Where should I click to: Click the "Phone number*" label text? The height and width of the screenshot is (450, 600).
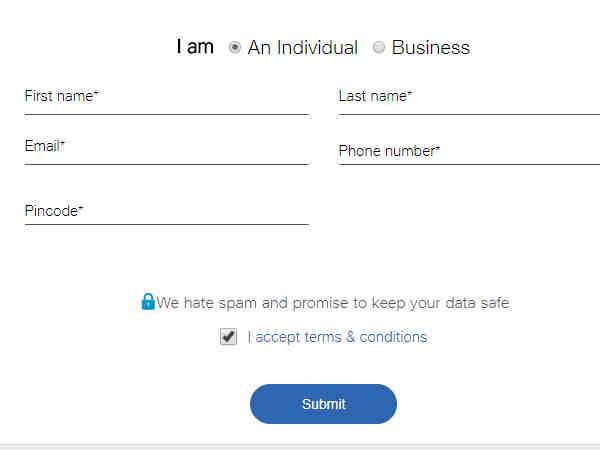pyautogui.click(x=389, y=151)
